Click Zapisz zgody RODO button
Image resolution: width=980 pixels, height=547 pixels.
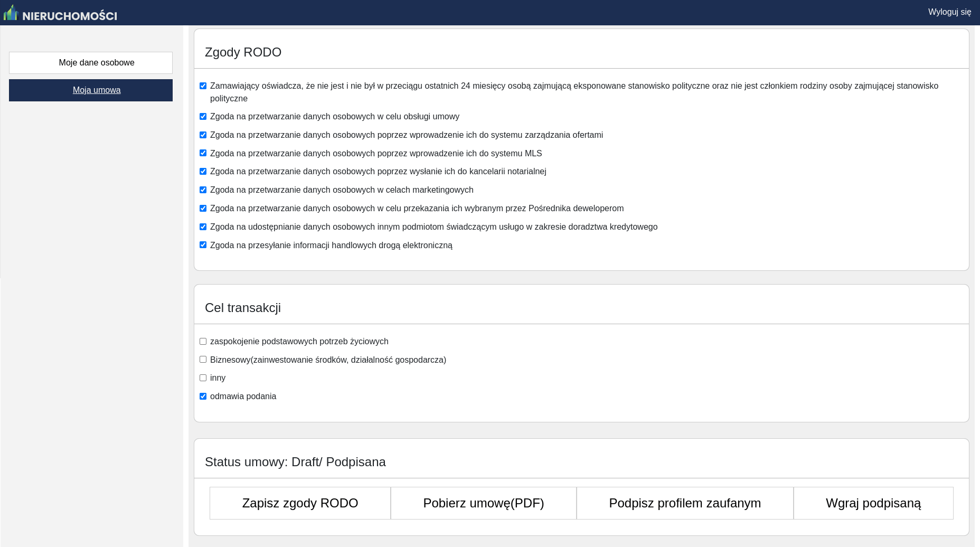point(300,503)
